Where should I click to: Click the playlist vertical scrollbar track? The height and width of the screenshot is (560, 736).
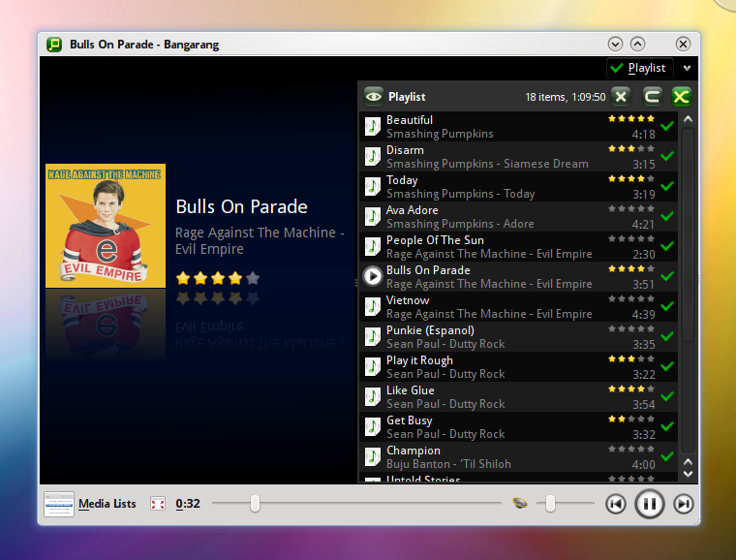click(689, 291)
